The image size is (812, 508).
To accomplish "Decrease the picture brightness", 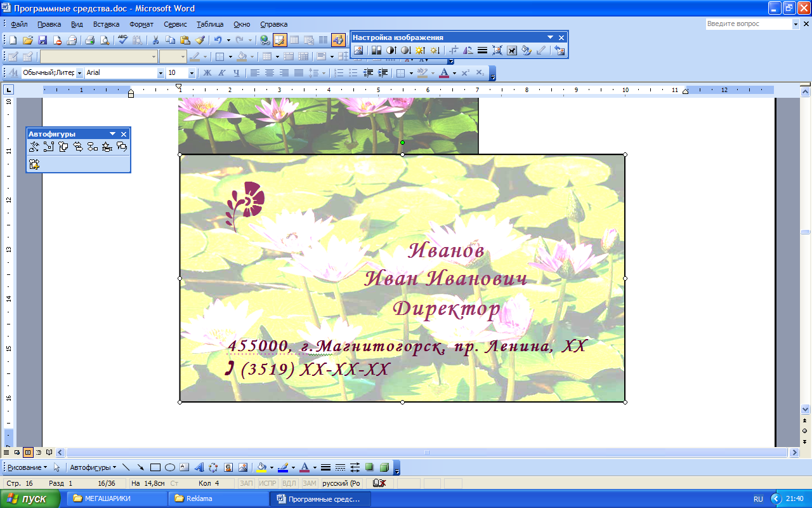I will pos(435,50).
